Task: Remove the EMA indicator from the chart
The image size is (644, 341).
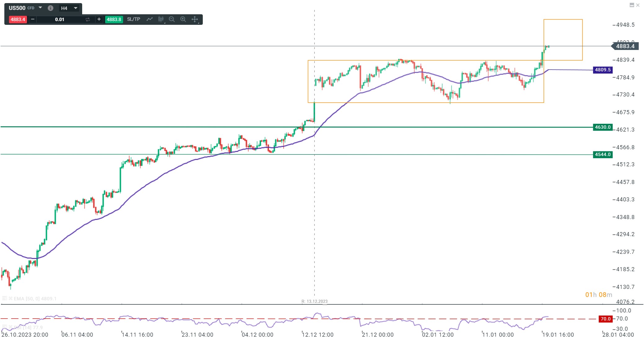Action: click(10, 298)
